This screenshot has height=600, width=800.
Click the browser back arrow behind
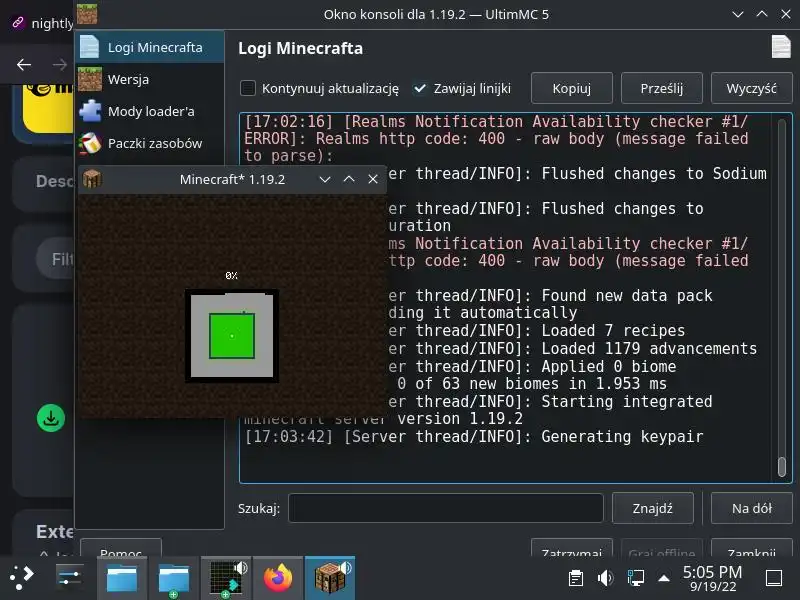23,64
